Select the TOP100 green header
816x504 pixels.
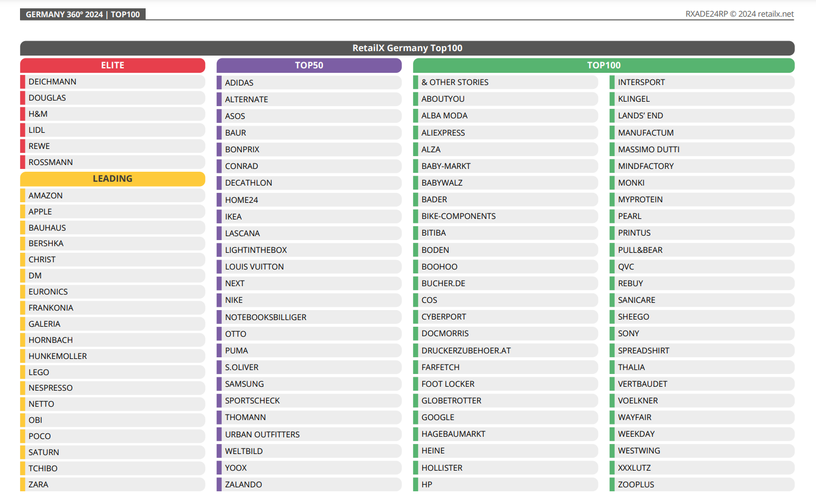tap(604, 66)
